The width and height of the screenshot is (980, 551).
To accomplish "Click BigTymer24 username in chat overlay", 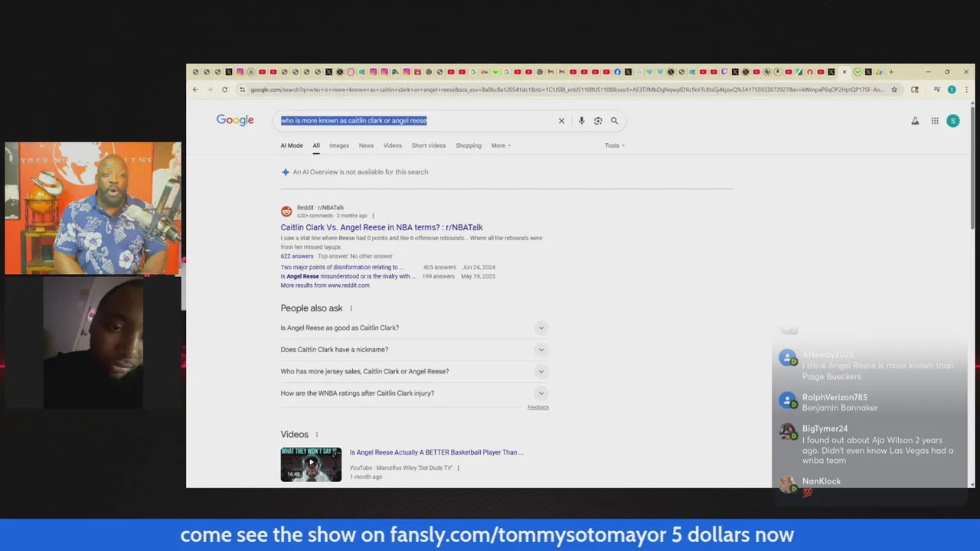I will (x=825, y=429).
